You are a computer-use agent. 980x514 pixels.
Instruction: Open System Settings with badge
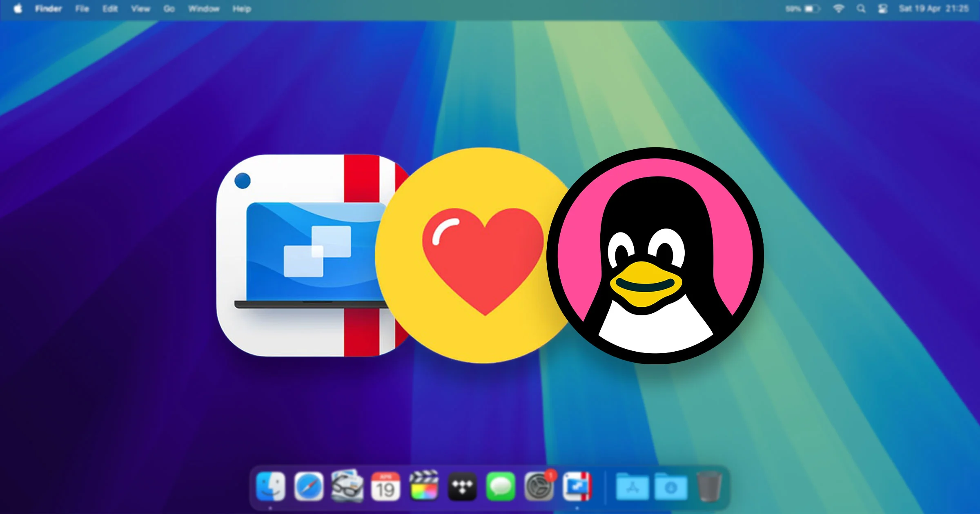click(x=539, y=486)
